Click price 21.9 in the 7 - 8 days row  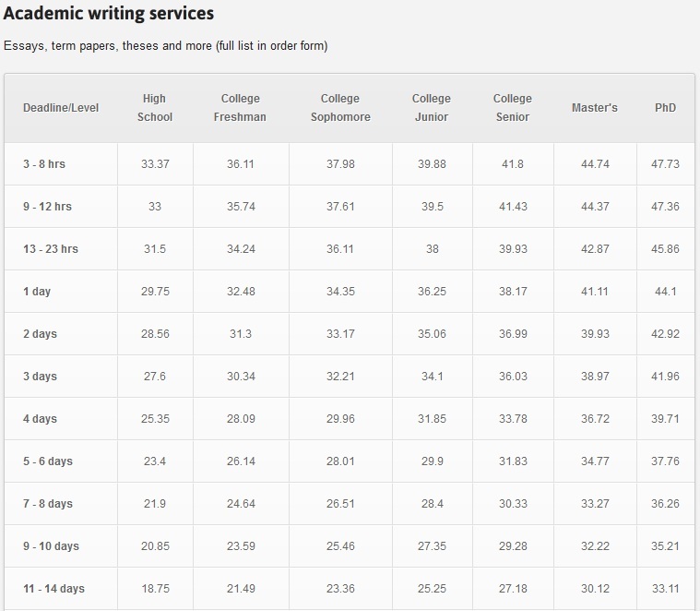click(x=155, y=503)
